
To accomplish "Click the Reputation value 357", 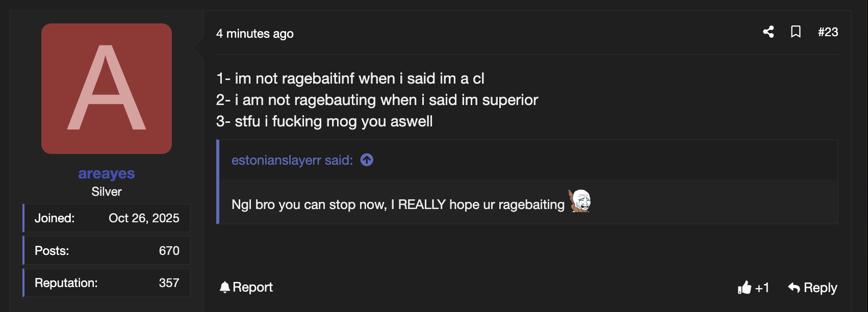I will [x=169, y=283].
